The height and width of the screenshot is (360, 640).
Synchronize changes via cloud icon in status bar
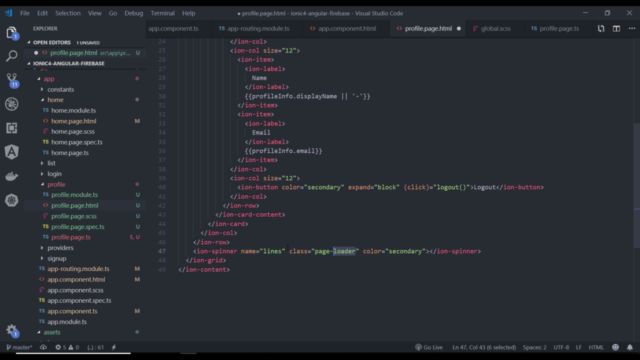(43, 347)
